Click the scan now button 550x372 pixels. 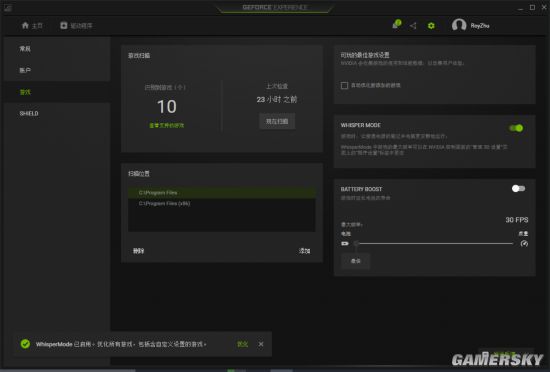(277, 121)
